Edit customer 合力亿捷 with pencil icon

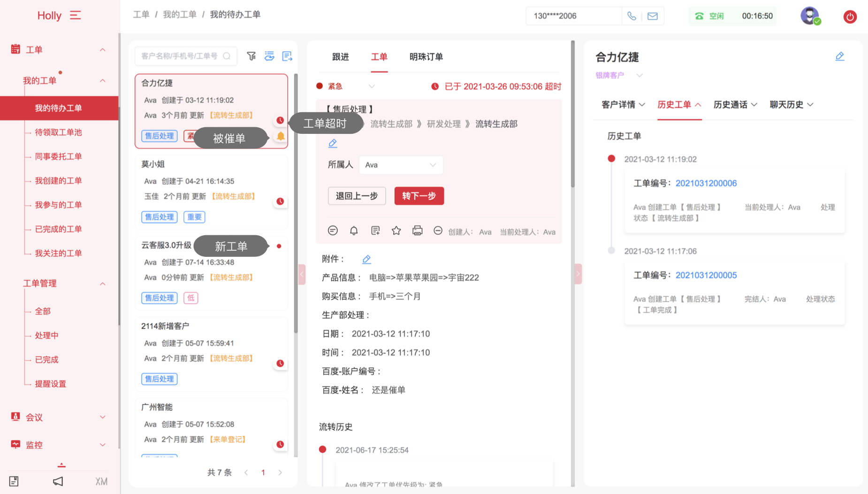[x=839, y=57]
